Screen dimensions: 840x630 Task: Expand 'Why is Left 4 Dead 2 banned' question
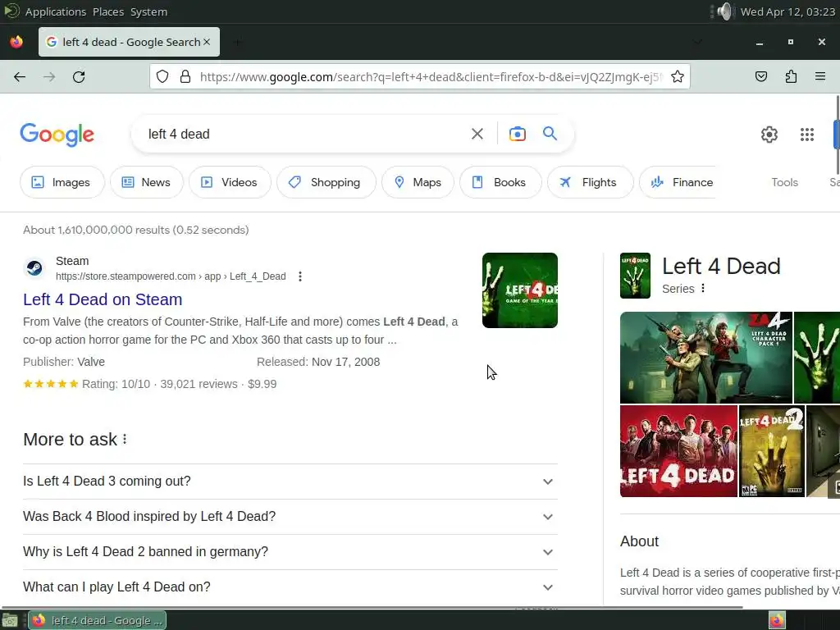(x=290, y=552)
